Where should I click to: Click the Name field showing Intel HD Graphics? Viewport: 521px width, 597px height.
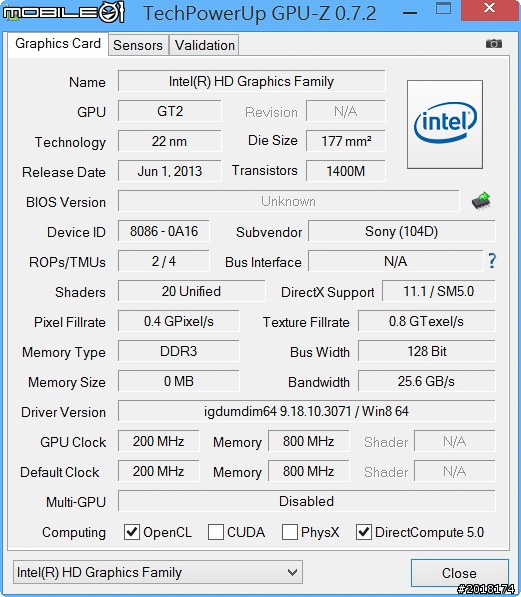(251, 81)
